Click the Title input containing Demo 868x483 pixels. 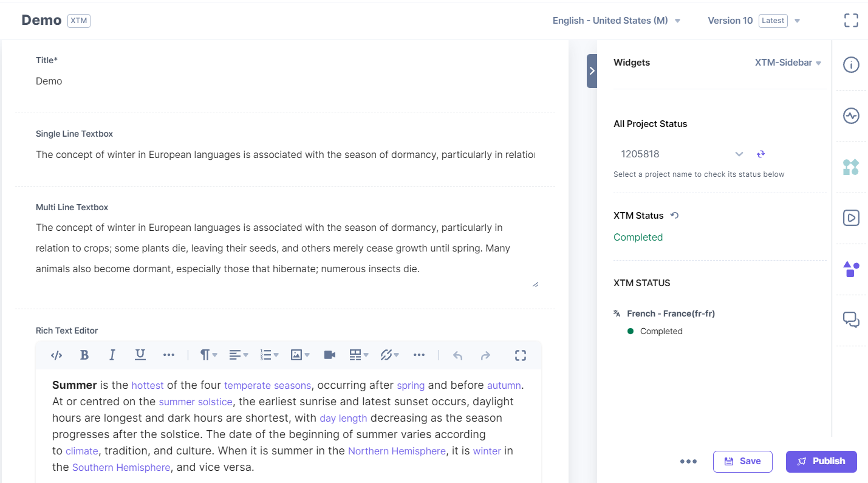(x=285, y=81)
